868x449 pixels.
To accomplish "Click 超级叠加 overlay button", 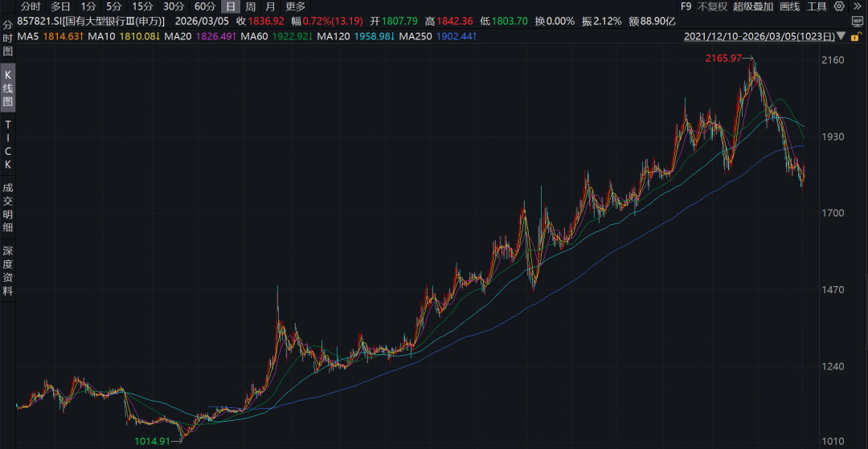I will [x=752, y=6].
